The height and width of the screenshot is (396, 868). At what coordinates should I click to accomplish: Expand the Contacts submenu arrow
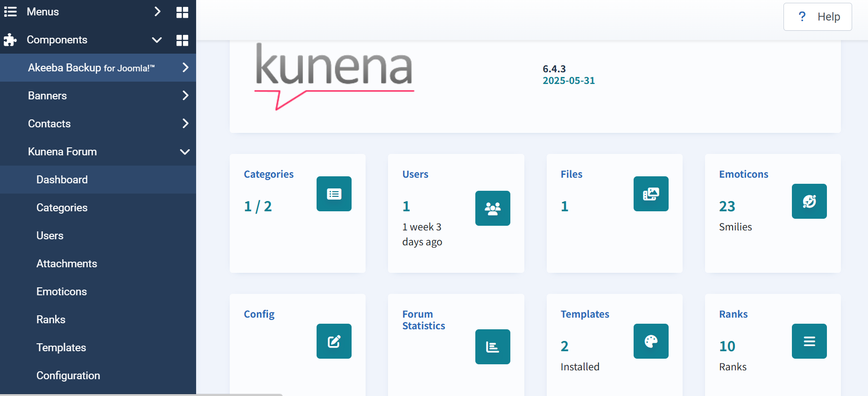[x=185, y=124]
